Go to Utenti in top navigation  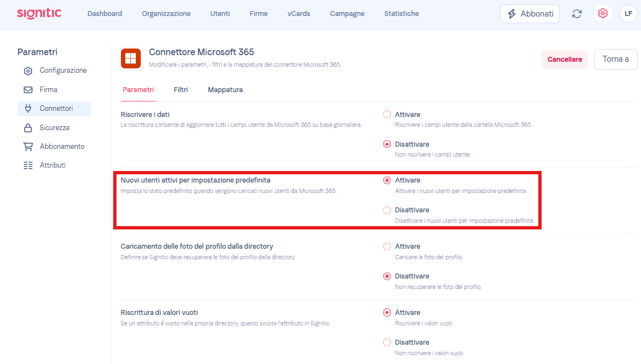[220, 13]
